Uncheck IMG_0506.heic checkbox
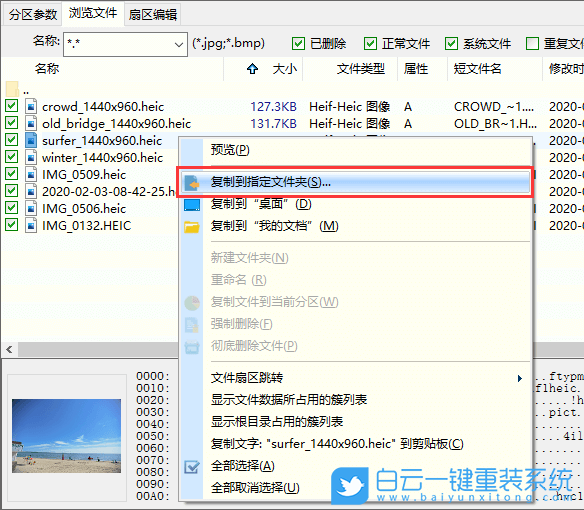Image resolution: width=584 pixels, height=510 pixels. tap(12, 208)
